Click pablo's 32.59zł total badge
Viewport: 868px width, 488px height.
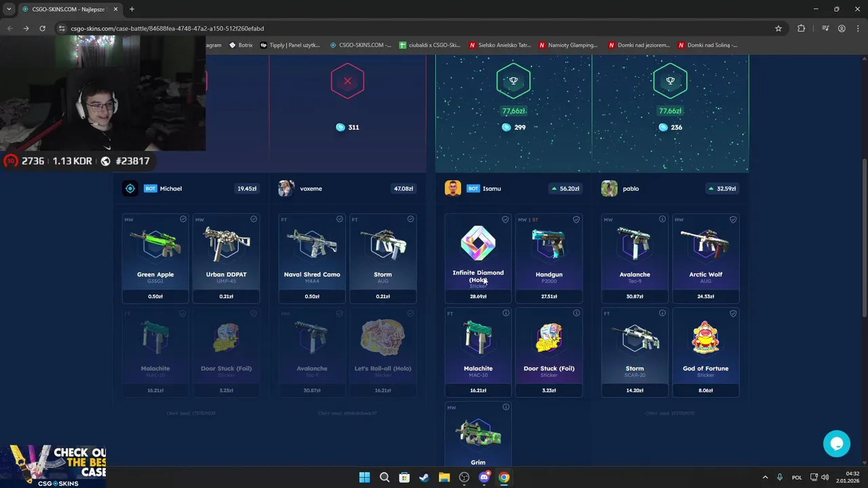[722, 188]
